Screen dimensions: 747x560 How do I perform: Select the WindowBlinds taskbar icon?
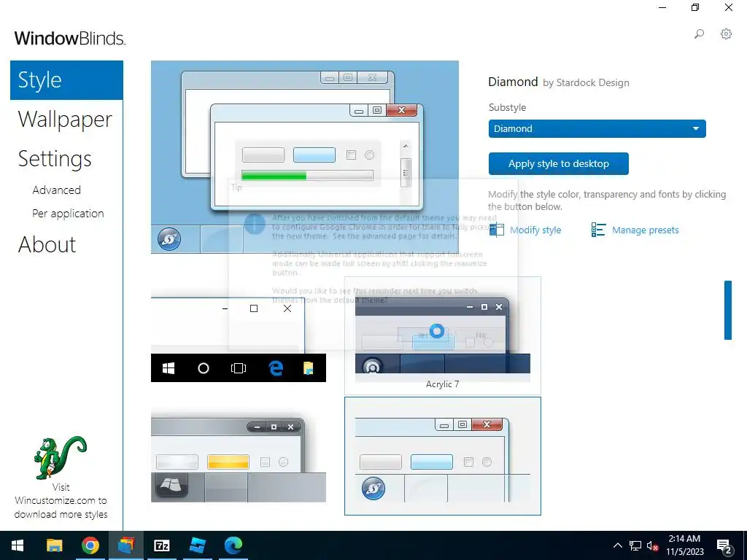point(126,545)
